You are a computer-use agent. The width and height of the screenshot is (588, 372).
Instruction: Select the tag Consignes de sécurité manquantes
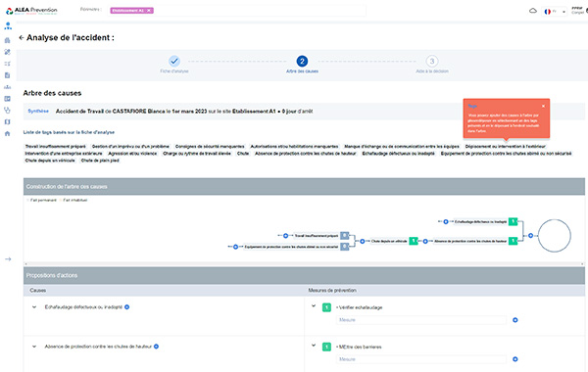tap(210, 147)
